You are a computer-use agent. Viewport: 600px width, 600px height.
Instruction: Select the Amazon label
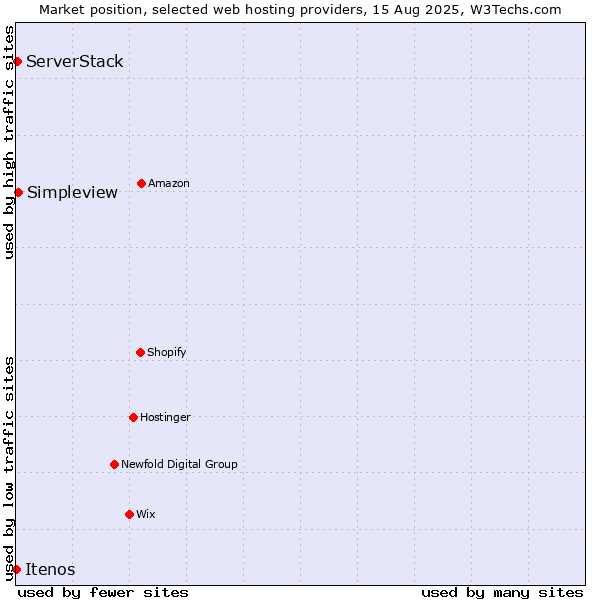[169, 183]
